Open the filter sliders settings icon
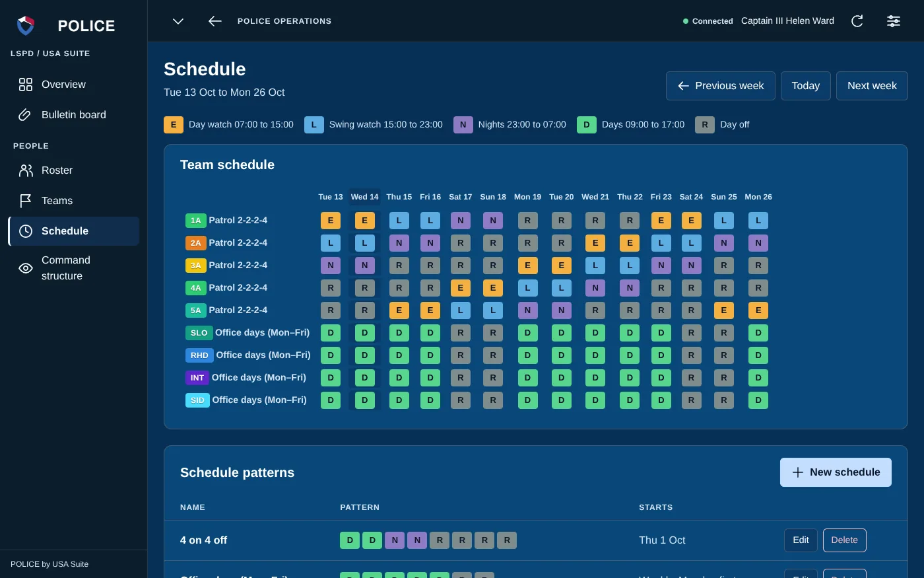 click(894, 21)
